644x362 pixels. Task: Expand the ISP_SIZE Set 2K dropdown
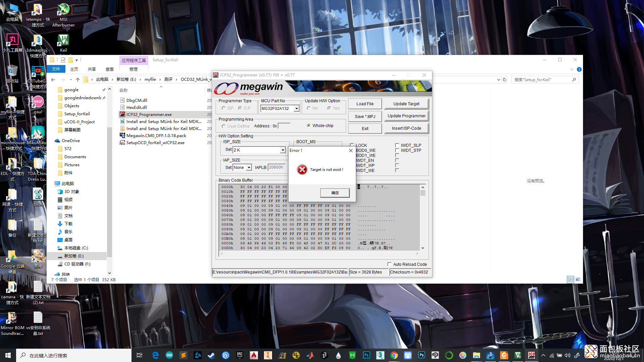point(283,150)
